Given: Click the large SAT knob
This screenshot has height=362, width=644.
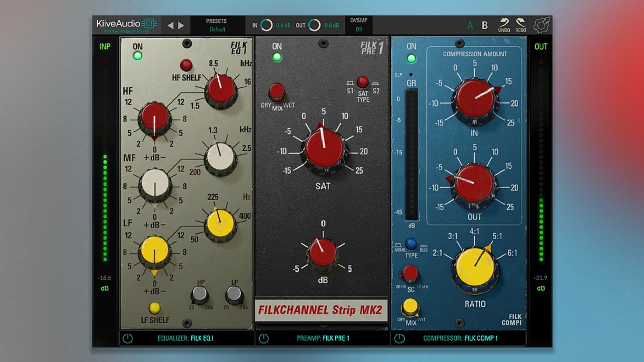Looking at the screenshot, I should point(324,150).
